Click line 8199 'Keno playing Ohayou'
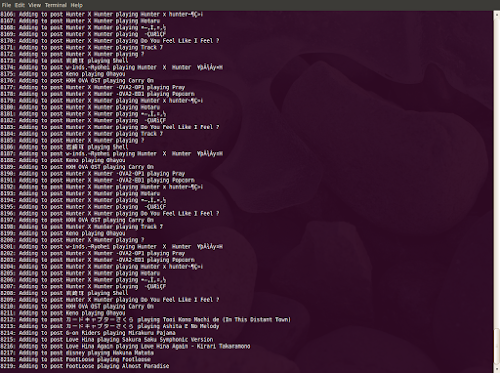The width and height of the screenshot is (500, 373). pyautogui.click(x=95, y=233)
